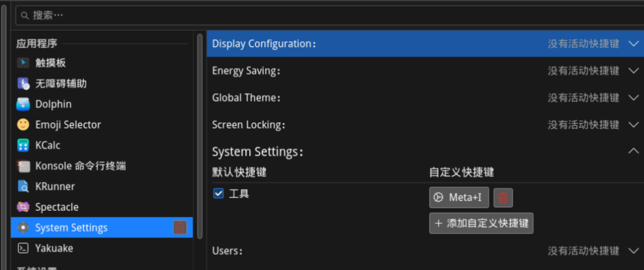Click the Display Configuration label

(264, 43)
